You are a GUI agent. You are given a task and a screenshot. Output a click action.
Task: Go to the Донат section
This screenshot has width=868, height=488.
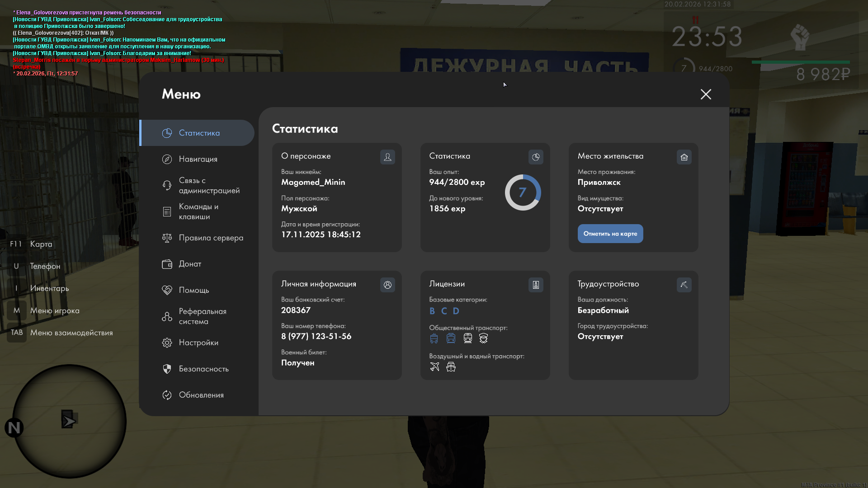tap(190, 264)
